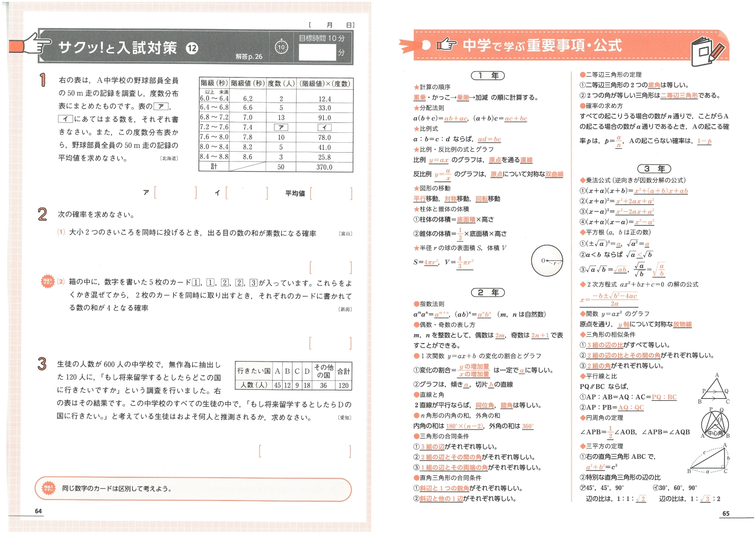
Task: Click the large question number 1
Action: coord(43,80)
